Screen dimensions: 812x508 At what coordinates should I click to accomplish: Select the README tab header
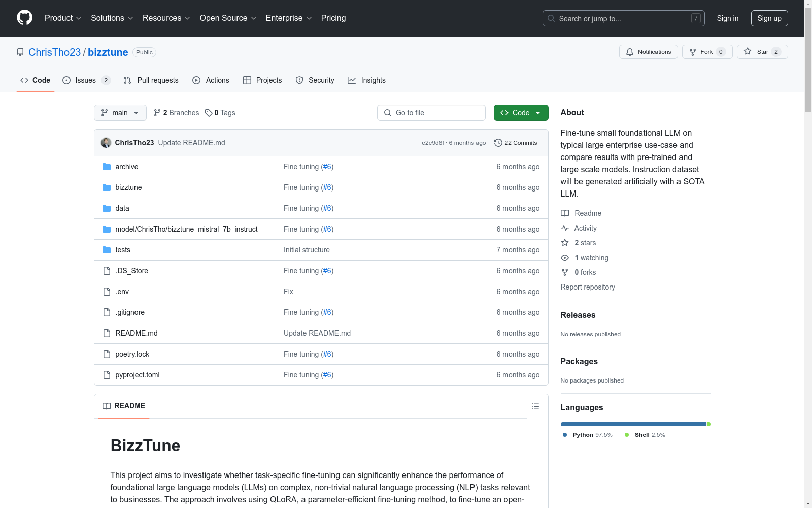(x=124, y=406)
